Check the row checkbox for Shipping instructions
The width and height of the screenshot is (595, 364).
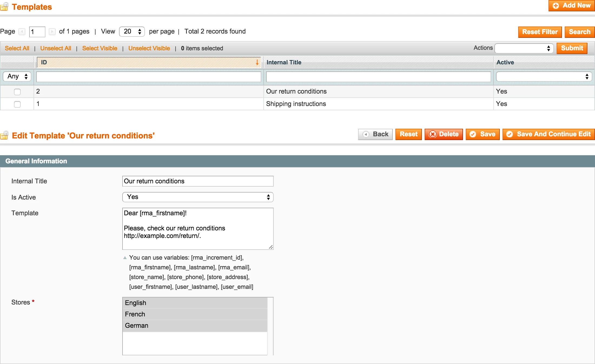[17, 104]
